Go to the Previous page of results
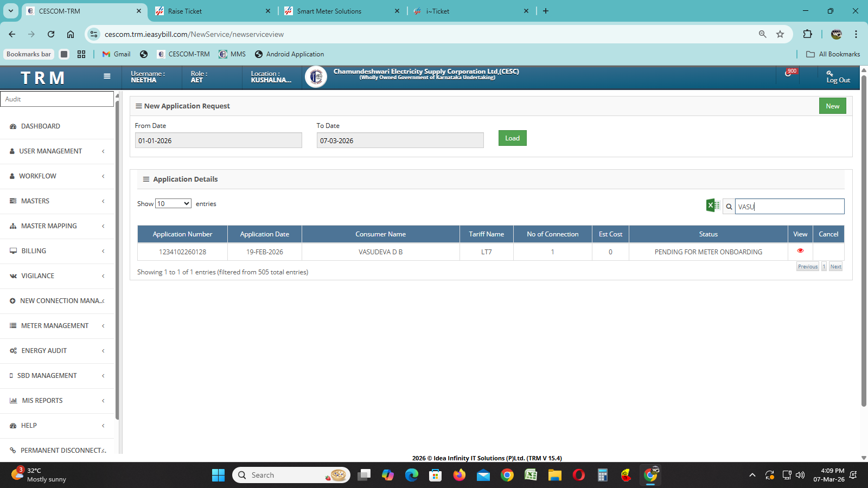The width and height of the screenshot is (868, 488). tap(808, 267)
